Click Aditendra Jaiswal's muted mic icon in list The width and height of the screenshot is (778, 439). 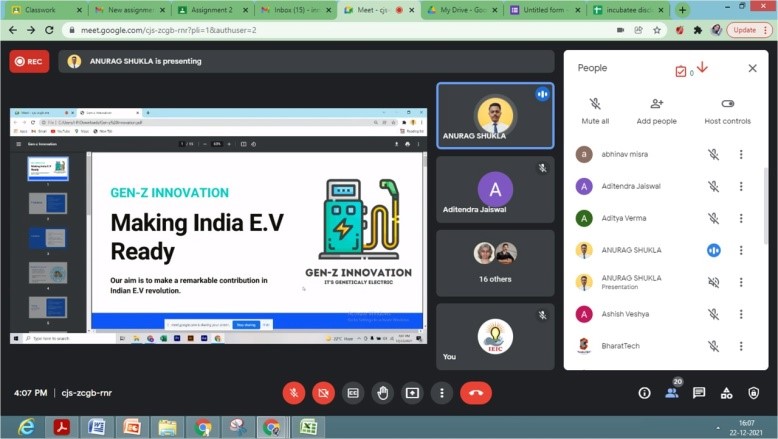713,186
